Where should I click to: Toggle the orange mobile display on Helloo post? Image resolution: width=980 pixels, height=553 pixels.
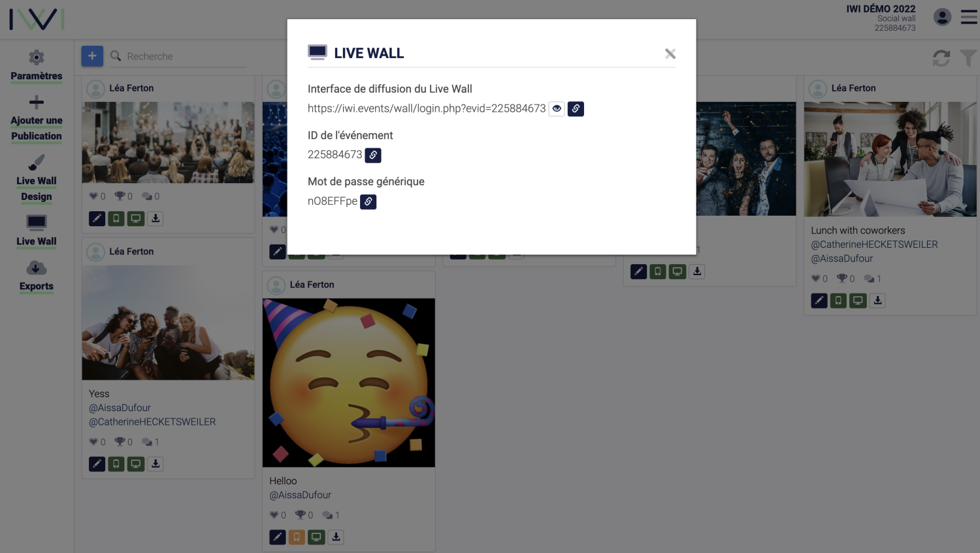click(297, 537)
